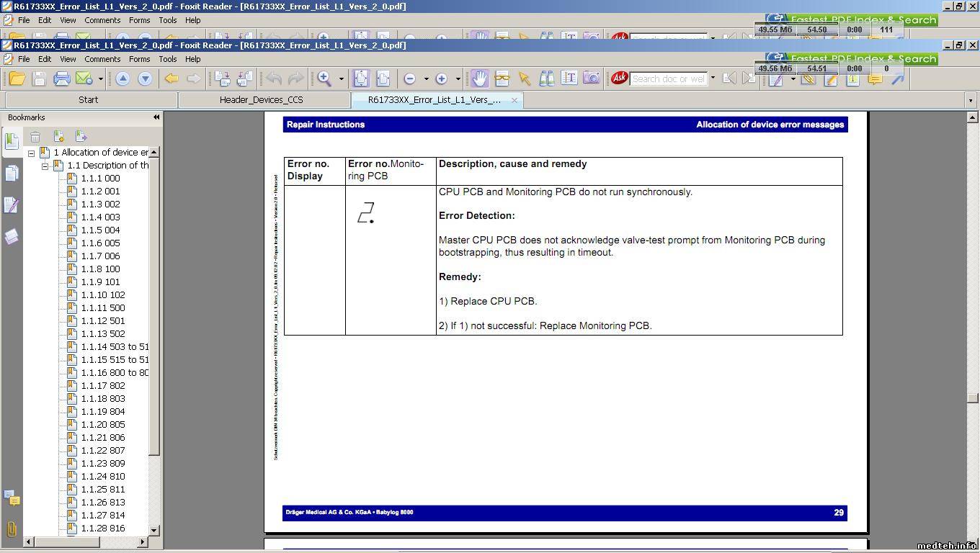
Task: Open the zoom-in tool dropdown arrow
Action: pos(341,79)
